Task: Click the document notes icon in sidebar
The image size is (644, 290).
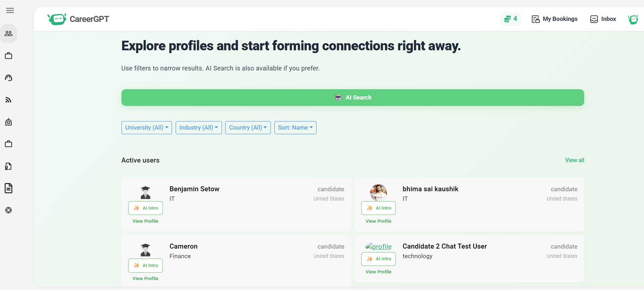Action: click(x=8, y=188)
